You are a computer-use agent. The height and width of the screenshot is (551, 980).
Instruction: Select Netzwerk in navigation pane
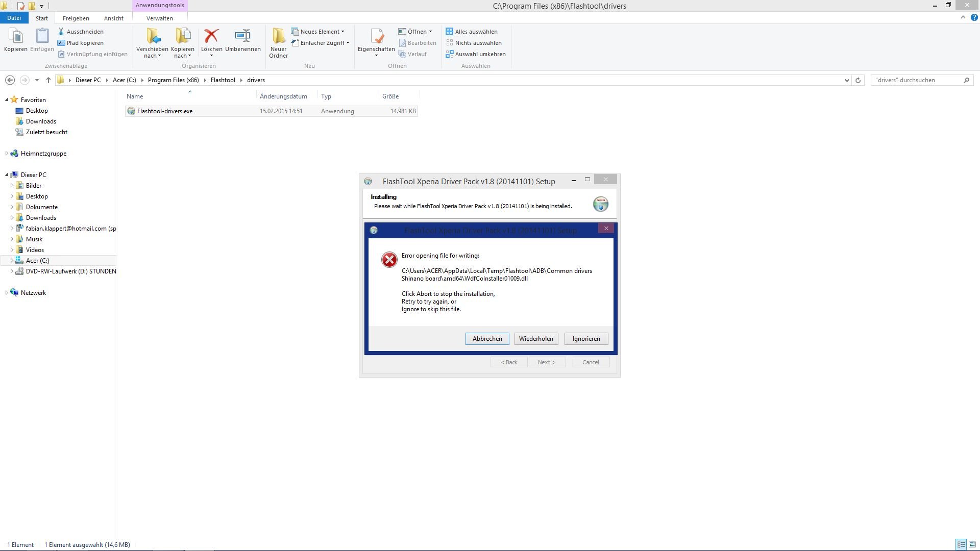pos(33,293)
